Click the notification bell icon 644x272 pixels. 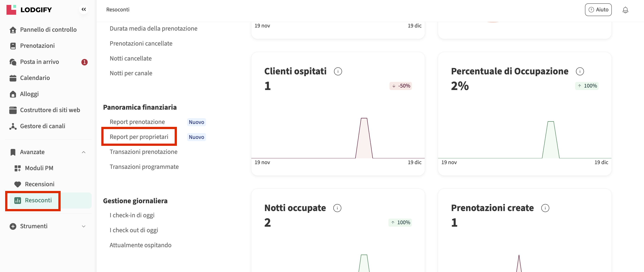[625, 10]
